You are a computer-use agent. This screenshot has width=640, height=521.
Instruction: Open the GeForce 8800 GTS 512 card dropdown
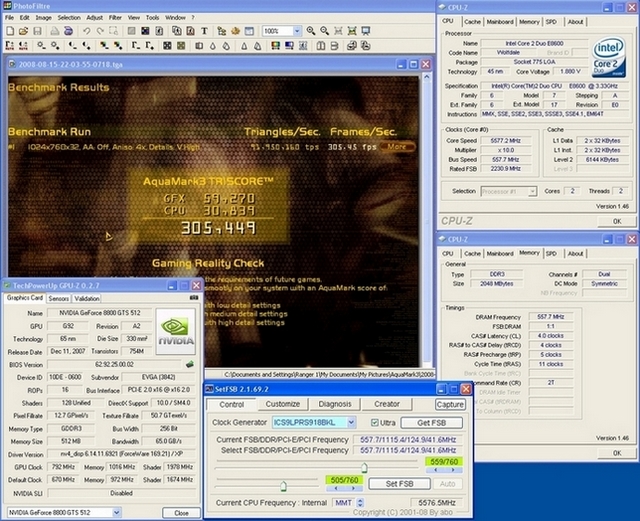116,512
